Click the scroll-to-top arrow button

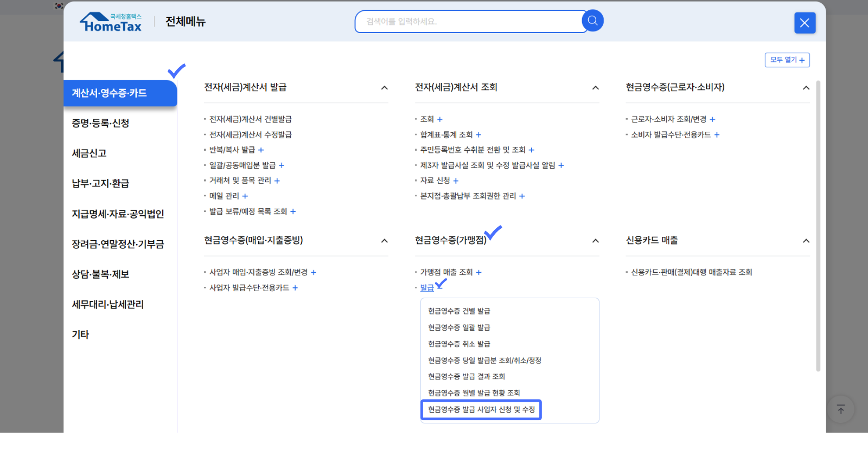(x=841, y=409)
